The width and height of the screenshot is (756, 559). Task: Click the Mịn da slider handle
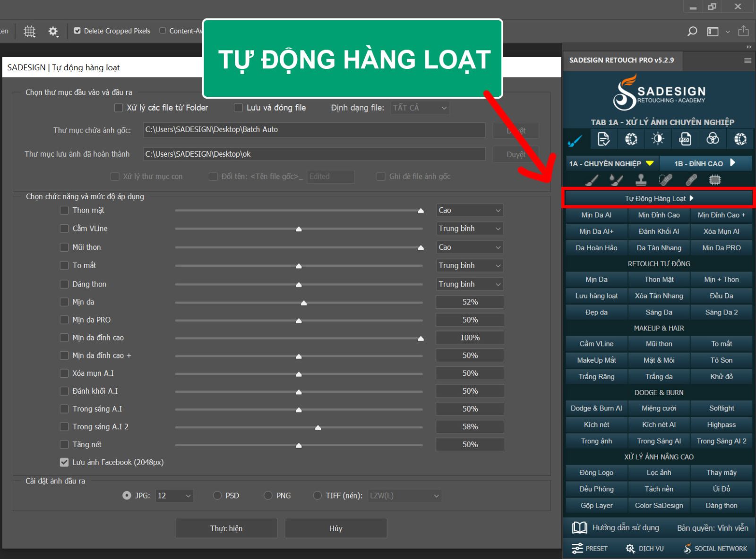point(304,303)
